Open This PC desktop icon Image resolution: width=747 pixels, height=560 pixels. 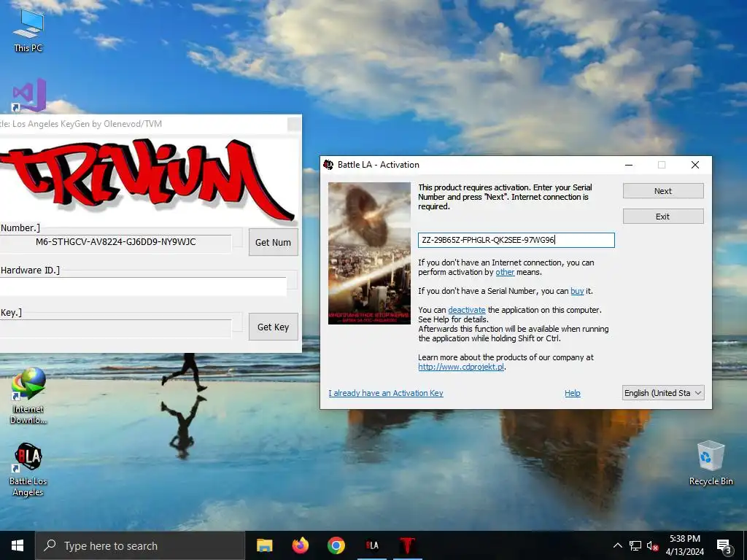tap(28, 31)
